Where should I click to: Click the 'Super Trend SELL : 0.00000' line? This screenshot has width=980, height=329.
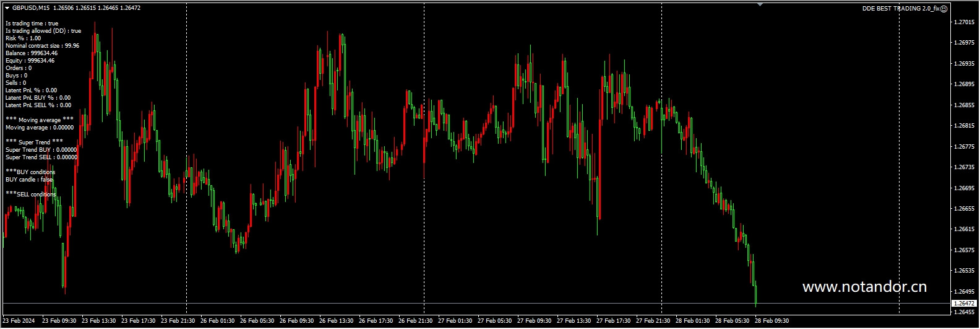[41, 157]
